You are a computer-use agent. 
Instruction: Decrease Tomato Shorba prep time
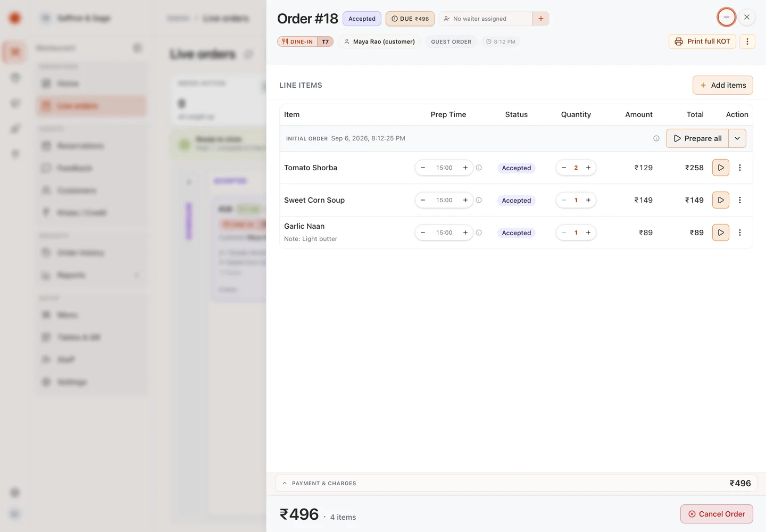click(423, 168)
